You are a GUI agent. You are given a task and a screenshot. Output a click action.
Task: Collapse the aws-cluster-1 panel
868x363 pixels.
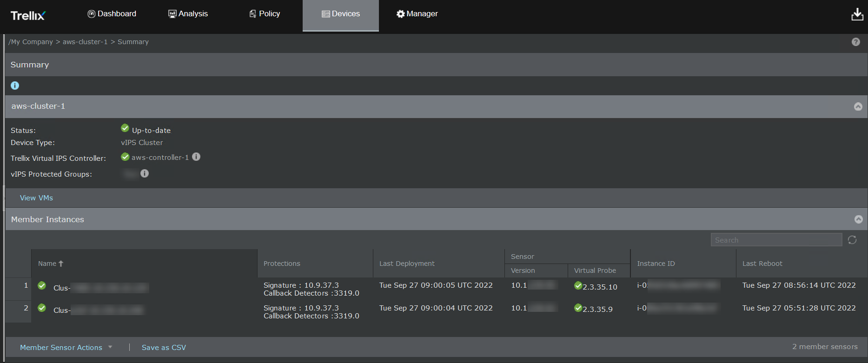[858, 106]
